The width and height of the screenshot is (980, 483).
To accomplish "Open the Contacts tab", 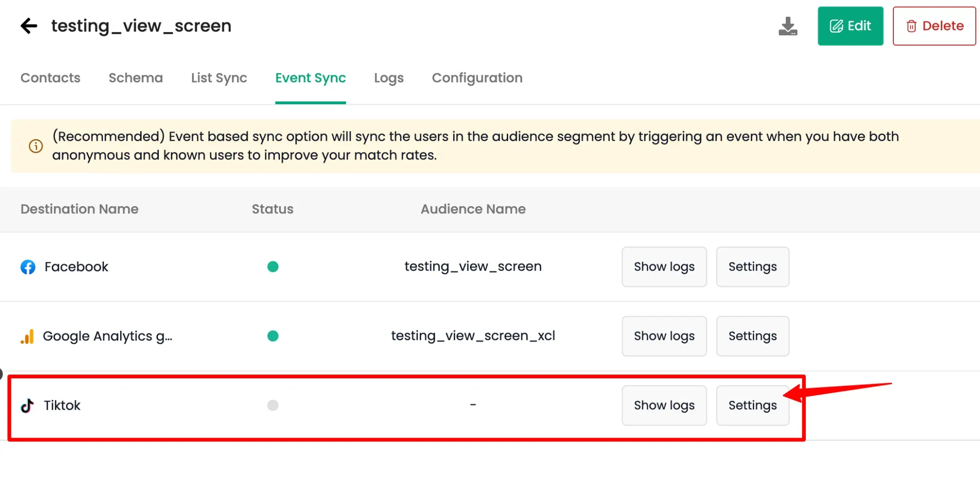I will (x=50, y=78).
